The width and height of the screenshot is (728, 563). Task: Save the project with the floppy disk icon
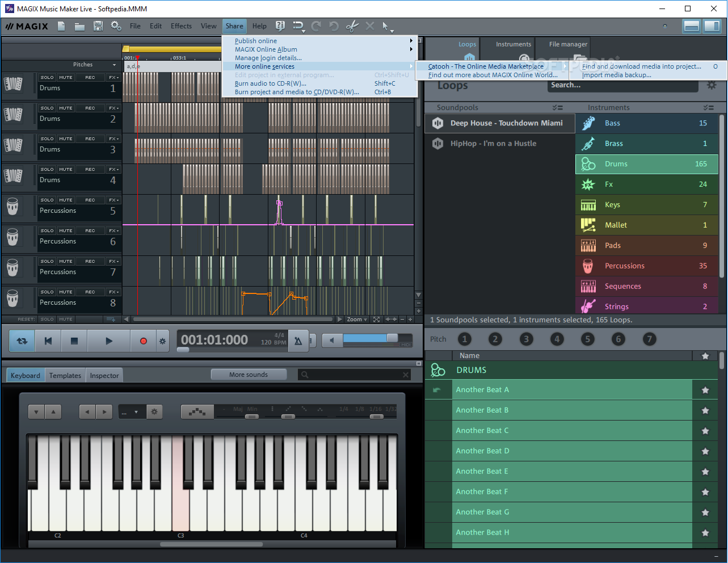[x=98, y=26]
